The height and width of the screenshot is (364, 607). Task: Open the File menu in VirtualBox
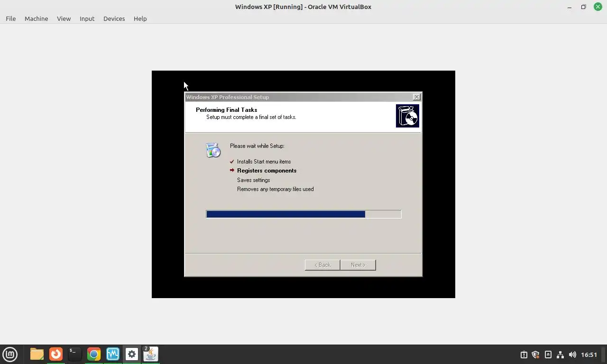click(x=10, y=18)
